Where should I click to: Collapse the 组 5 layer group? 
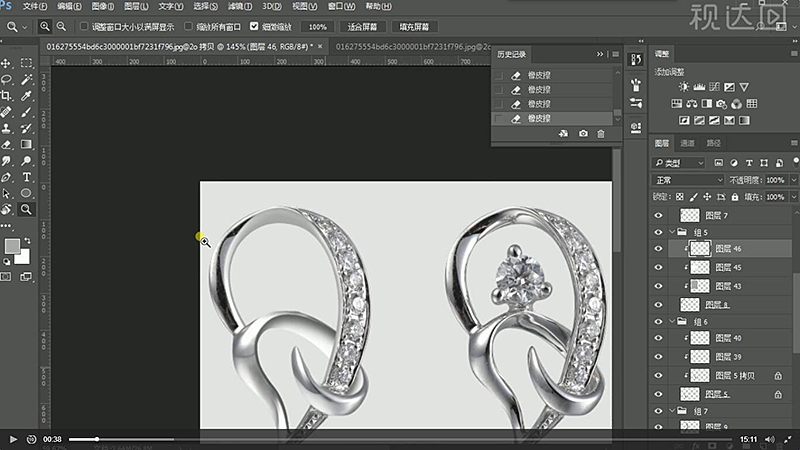pyautogui.click(x=672, y=232)
